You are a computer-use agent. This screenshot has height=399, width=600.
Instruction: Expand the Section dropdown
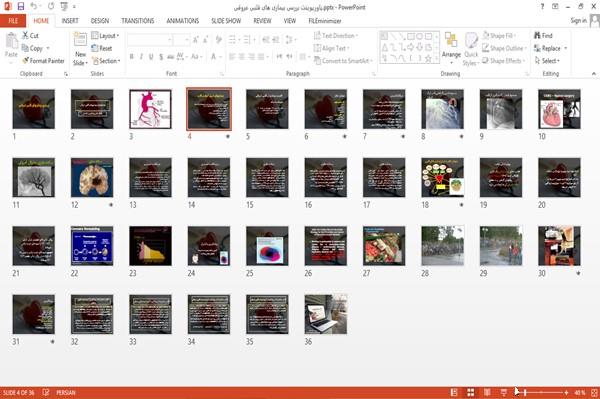106,61
